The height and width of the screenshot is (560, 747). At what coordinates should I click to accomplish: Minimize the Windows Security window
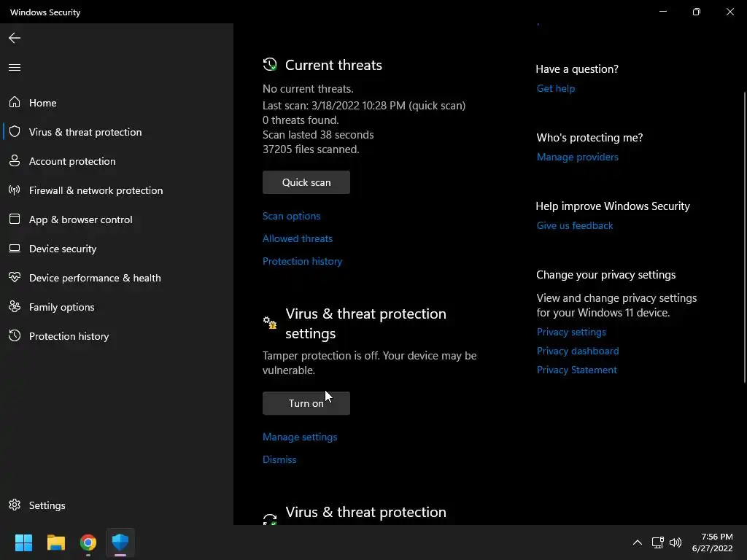[x=662, y=12]
